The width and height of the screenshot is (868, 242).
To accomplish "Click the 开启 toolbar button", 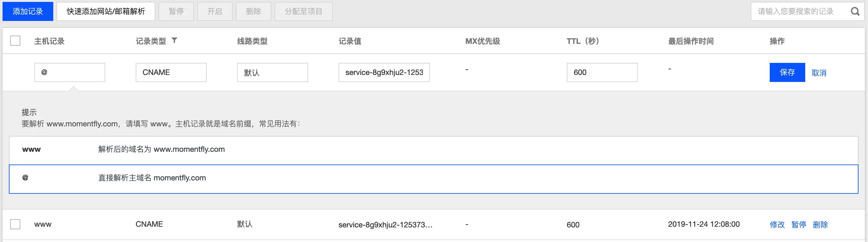I will point(215,11).
